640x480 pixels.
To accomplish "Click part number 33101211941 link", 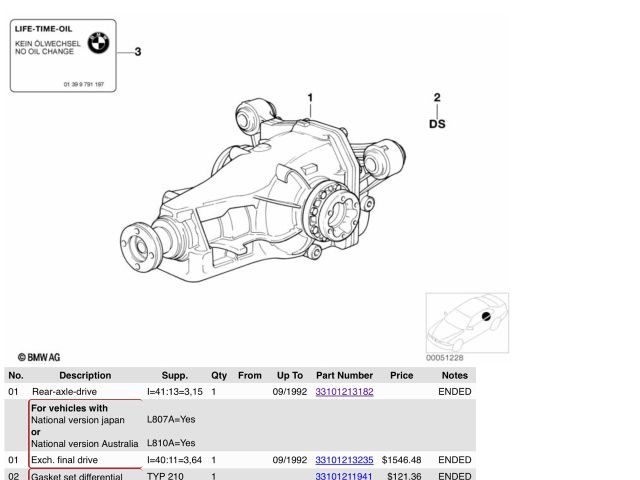I will click(x=344, y=476).
